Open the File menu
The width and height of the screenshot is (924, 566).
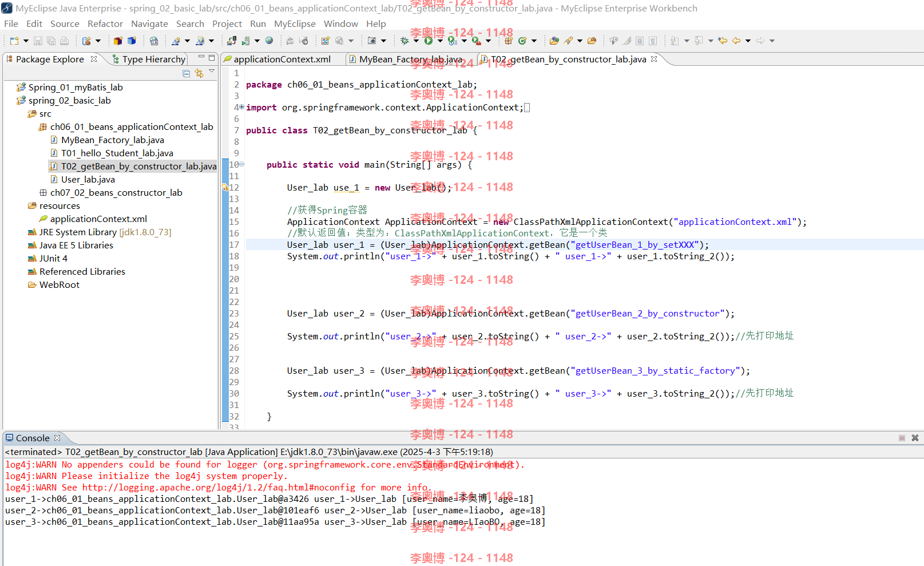[11, 23]
